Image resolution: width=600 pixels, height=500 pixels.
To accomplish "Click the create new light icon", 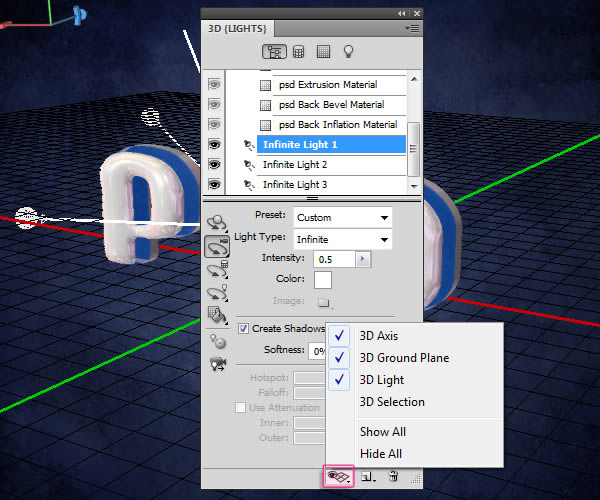I will (369, 478).
